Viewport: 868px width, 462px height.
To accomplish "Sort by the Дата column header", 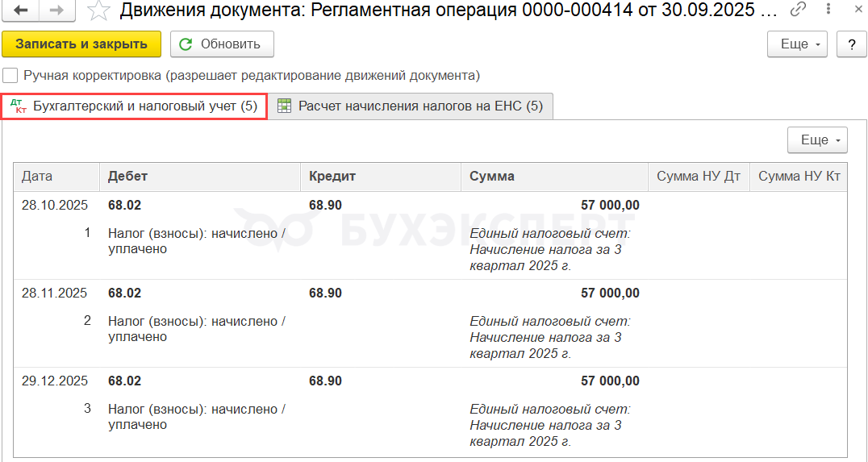I will tap(56, 177).
